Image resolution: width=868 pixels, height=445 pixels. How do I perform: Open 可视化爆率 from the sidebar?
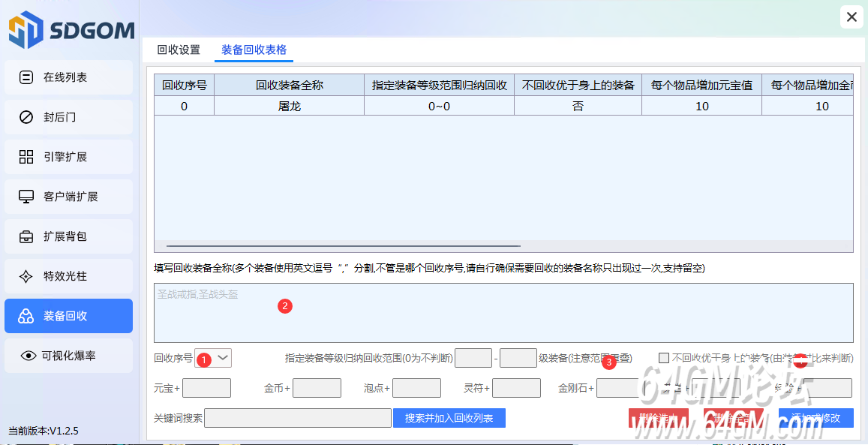tap(68, 356)
